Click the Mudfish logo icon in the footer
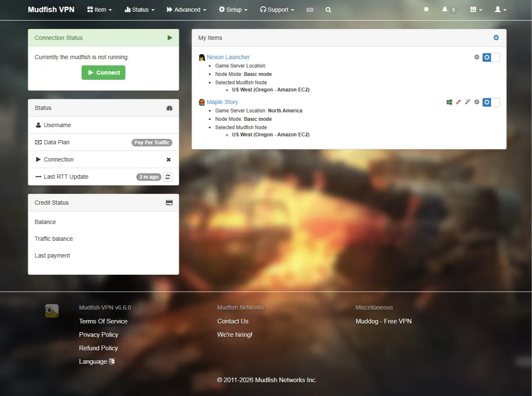Screen dimensions: 532x396 [52, 311]
